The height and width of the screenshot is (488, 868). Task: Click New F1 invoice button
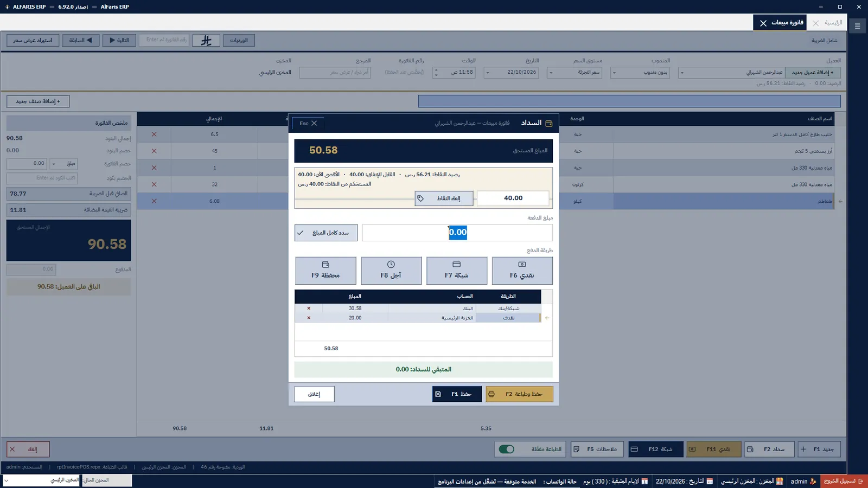tap(819, 449)
